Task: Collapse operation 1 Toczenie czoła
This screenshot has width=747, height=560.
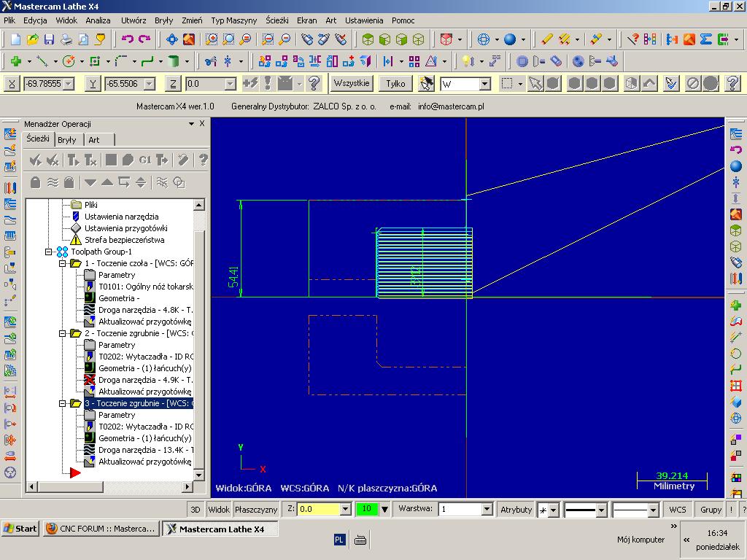Action: point(63,263)
